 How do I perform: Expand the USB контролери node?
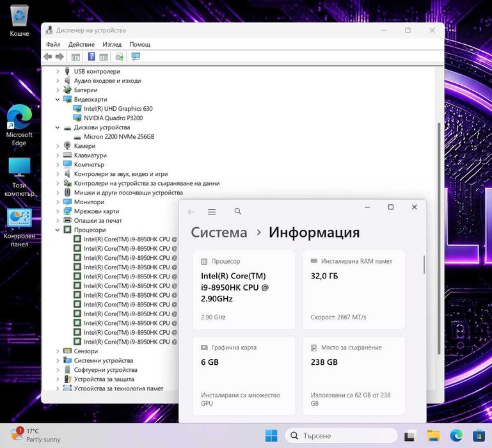pyautogui.click(x=58, y=72)
